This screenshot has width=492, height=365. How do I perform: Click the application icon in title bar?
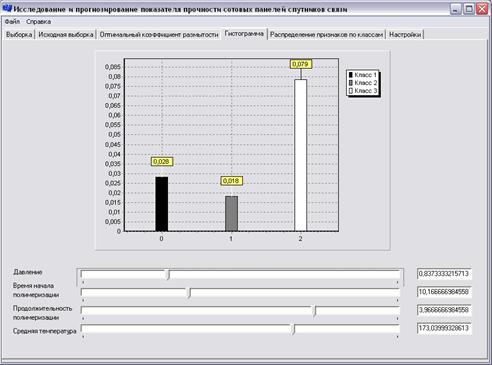[x=7, y=8]
